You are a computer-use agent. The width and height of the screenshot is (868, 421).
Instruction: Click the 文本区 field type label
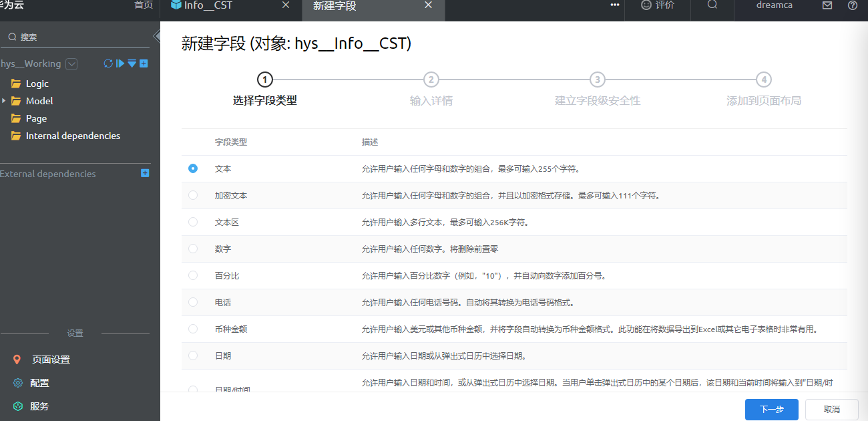coord(227,222)
